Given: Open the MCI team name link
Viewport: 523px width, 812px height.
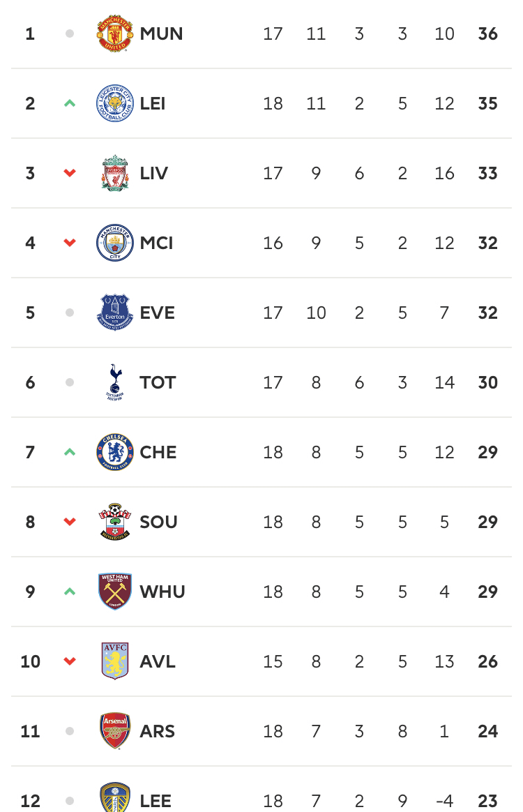Looking at the screenshot, I should (x=156, y=243).
